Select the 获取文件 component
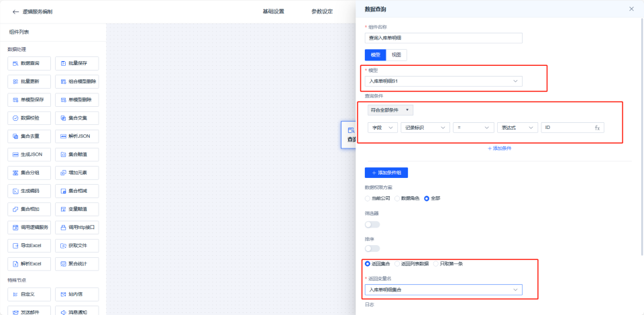The width and height of the screenshot is (644, 315). (x=76, y=246)
